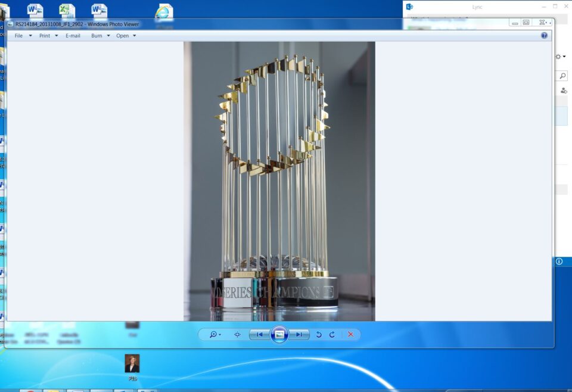The image size is (572, 392).
Task: Open the first Word document desktop icon
Action: click(x=35, y=10)
